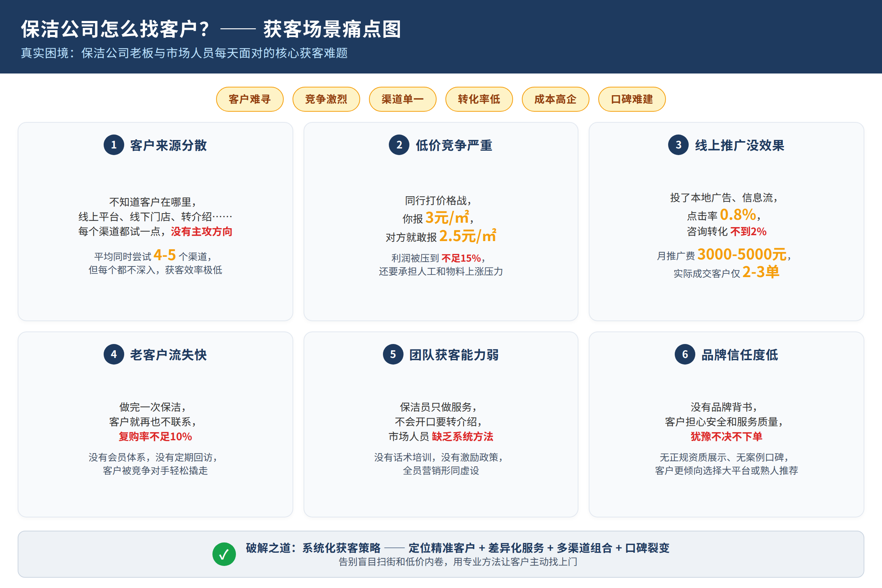Click the heading 客户来源分散
882x588 pixels.
coord(168,145)
